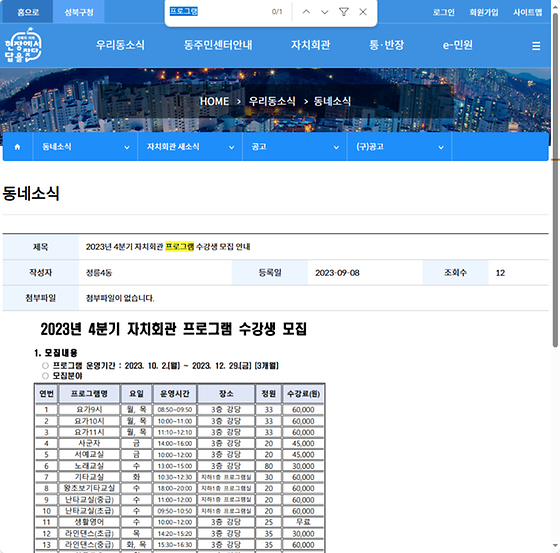Viewport: 560px width, 553px height.
Task: Click the home icon in sub navigation
Action: click(17, 147)
